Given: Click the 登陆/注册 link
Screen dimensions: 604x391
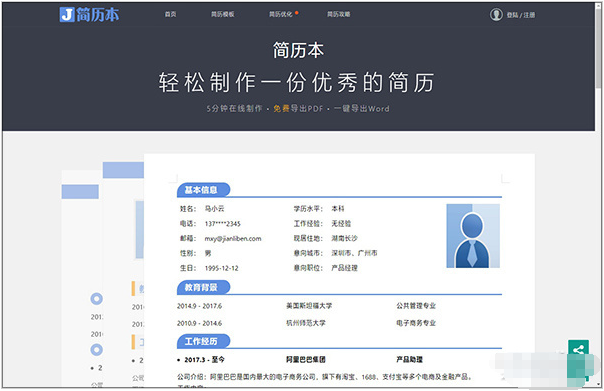Looking at the screenshot, I should point(521,15).
